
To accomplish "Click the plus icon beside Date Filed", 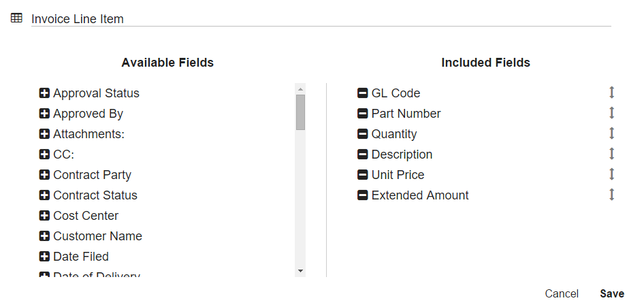I will point(45,257).
